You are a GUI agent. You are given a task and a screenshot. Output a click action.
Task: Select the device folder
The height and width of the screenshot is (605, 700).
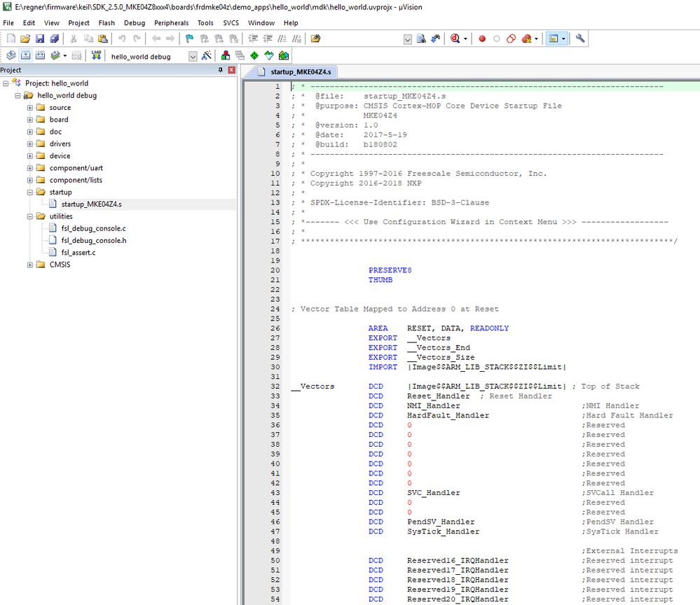coord(60,156)
